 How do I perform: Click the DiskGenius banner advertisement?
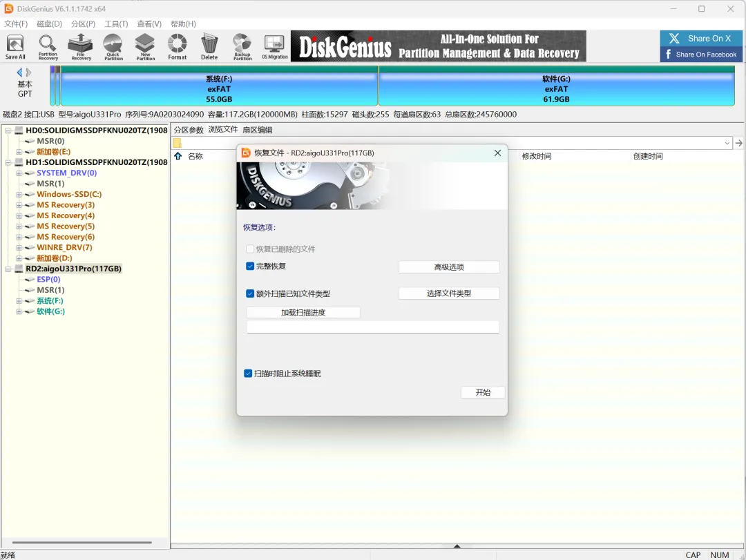tap(438, 46)
